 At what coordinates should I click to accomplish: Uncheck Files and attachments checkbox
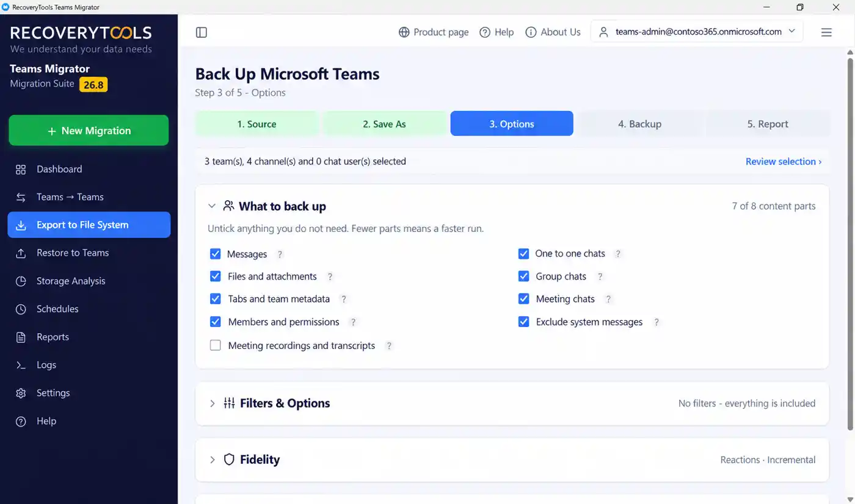(215, 276)
